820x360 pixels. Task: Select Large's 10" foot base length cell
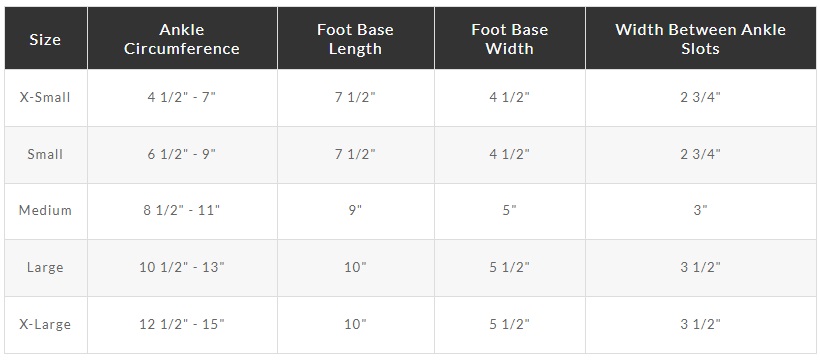click(x=356, y=267)
